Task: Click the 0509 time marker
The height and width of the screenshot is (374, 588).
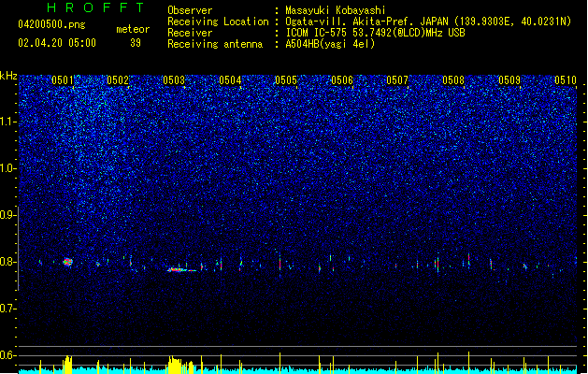Action: pyautogui.click(x=509, y=80)
